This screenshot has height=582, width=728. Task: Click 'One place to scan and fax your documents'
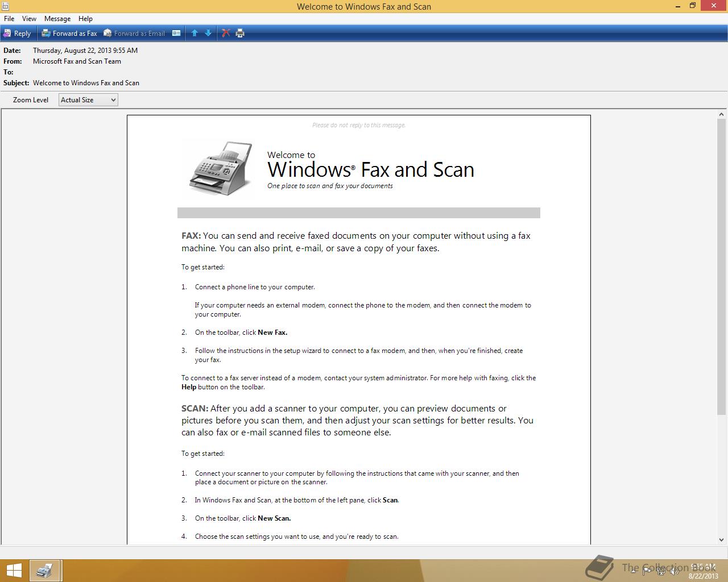click(330, 186)
